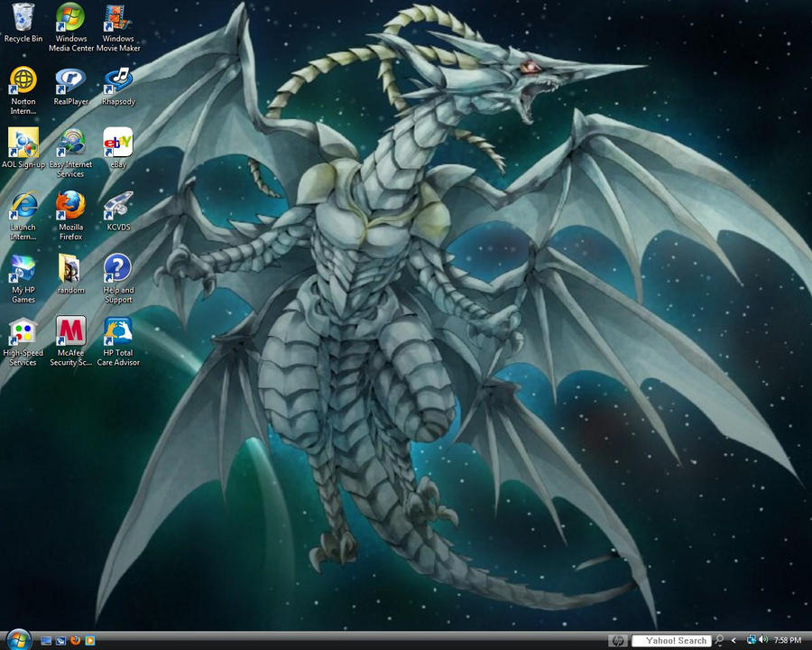812x650 pixels.
Task: Launch Firefox from the Quick Launch bar
Action: (75, 641)
